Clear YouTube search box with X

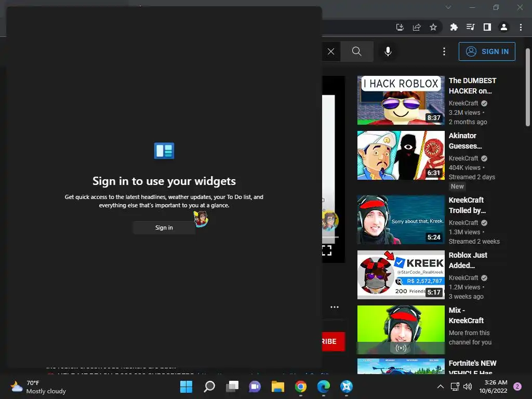tap(331, 51)
